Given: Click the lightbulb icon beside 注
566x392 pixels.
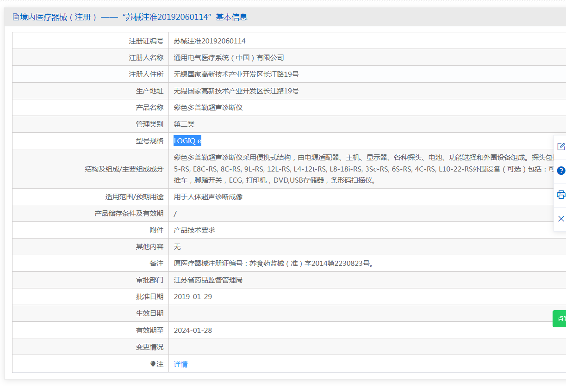Looking at the screenshot, I should (153, 364).
